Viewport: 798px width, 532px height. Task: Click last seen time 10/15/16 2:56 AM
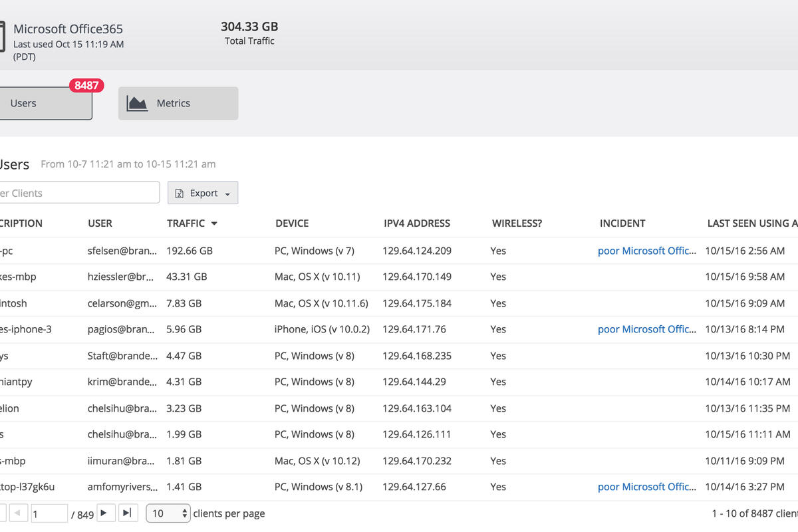tap(745, 251)
